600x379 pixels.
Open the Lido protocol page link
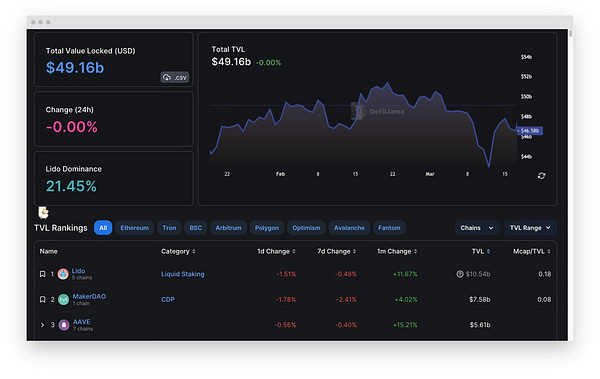[x=78, y=271]
